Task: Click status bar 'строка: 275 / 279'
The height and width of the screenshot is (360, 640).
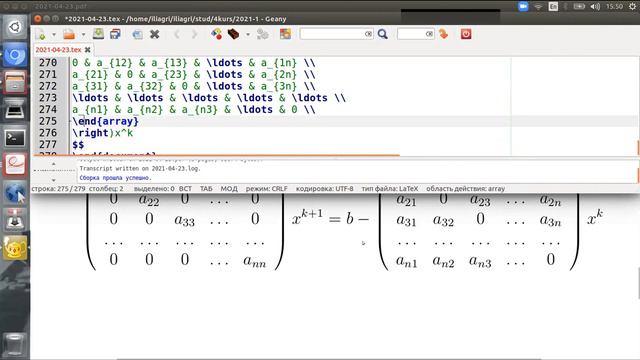Action: pyautogui.click(x=58, y=189)
